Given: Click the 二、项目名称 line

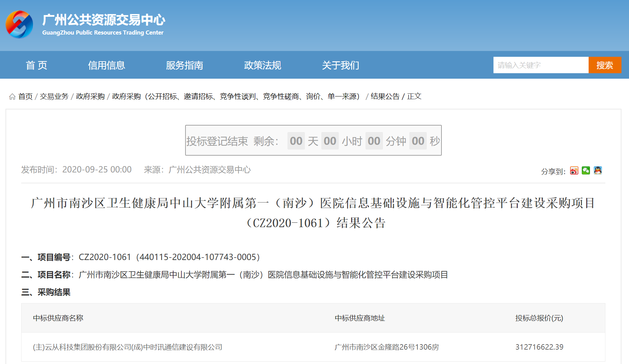Looking at the screenshot, I should tap(235, 275).
